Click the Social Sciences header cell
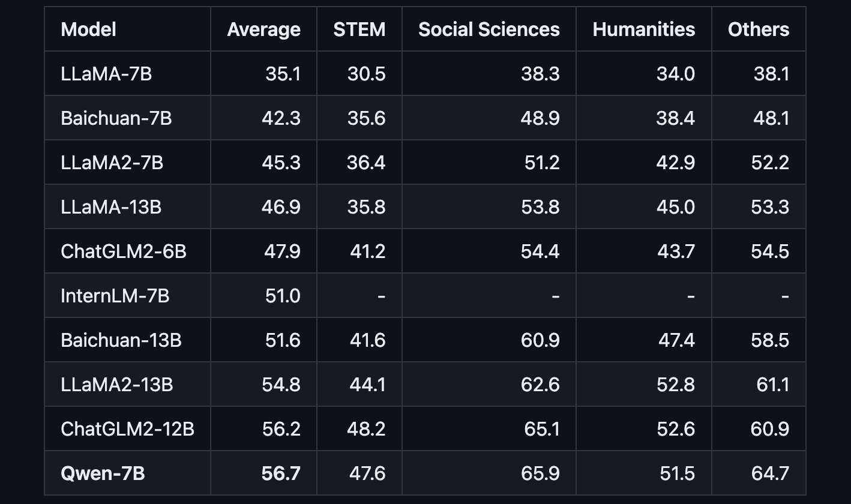 point(489,29)
